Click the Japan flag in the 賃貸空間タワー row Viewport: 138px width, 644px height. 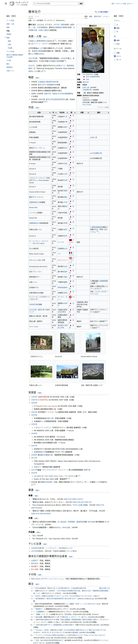(x=71, y=276)
